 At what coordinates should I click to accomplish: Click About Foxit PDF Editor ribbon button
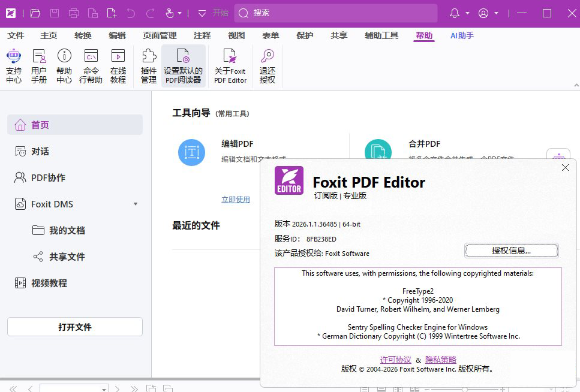(230, 66)
